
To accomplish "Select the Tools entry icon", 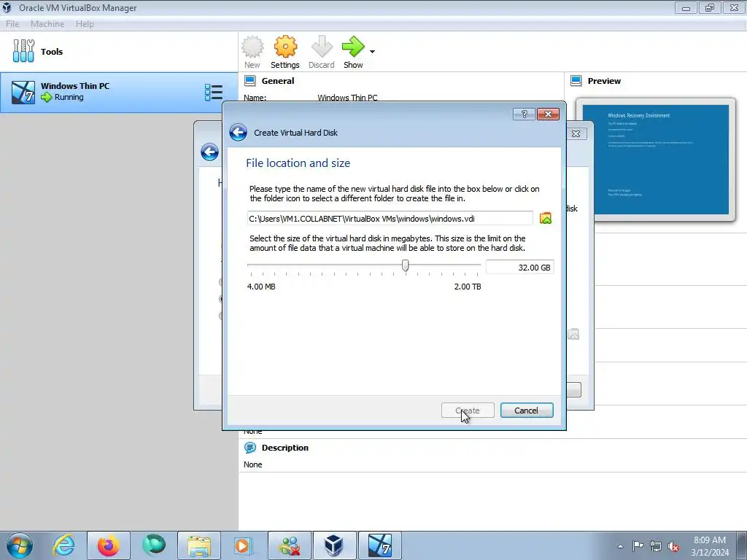I will 23,51.
